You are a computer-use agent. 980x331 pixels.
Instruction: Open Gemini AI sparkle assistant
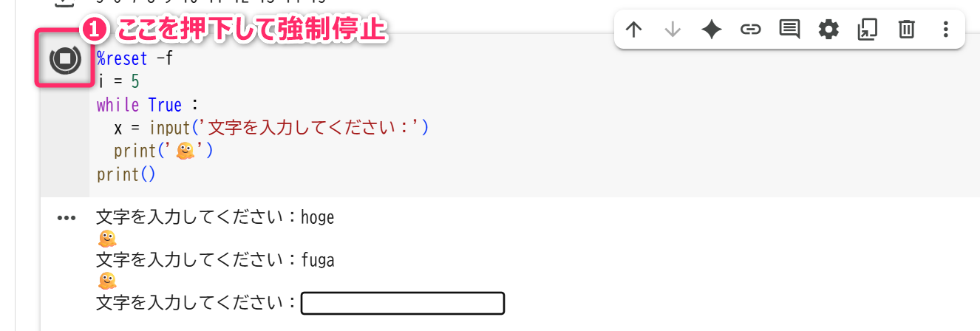[x=712, y=30]
